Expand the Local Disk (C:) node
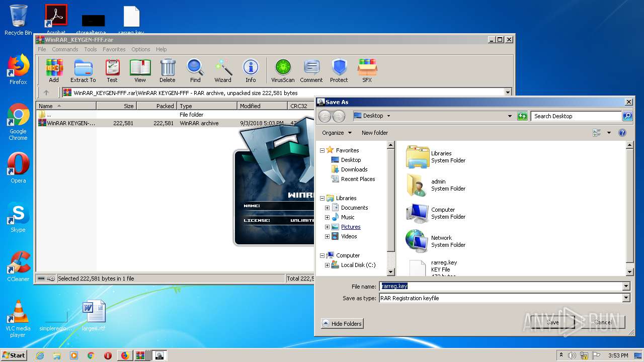Viewport: 644px width, 362px height. pos(327,265)
